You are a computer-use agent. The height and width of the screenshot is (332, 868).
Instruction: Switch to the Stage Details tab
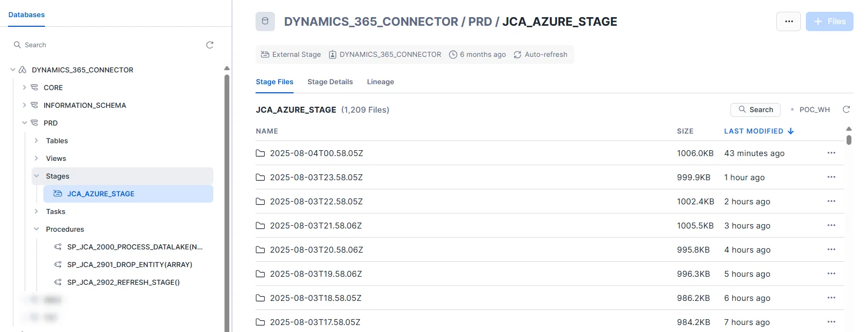coord(330,82)
